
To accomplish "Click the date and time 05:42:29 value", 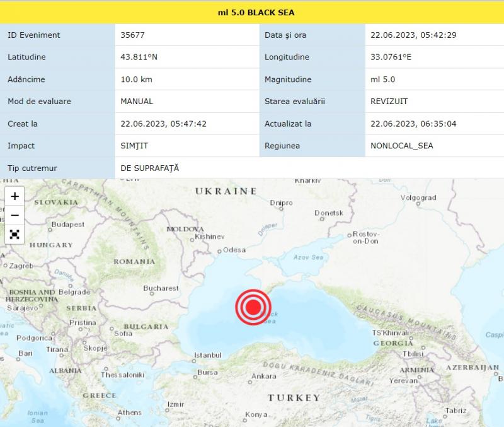I will 413,35.
